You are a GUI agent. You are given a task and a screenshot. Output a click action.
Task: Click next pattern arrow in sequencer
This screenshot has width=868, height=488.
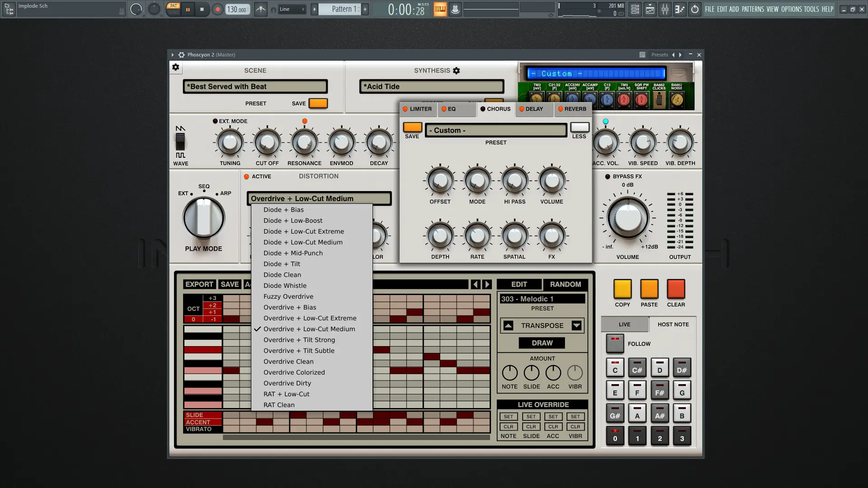click(487, 284)
